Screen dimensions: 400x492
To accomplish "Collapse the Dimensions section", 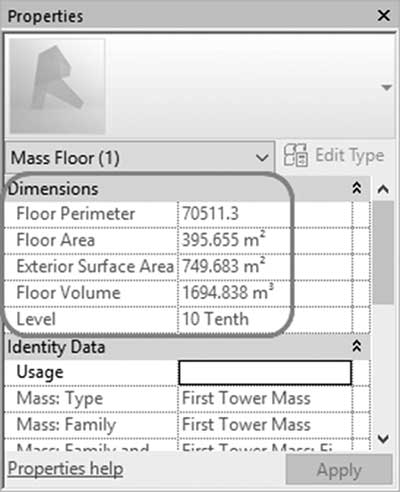I will point(357,188).
